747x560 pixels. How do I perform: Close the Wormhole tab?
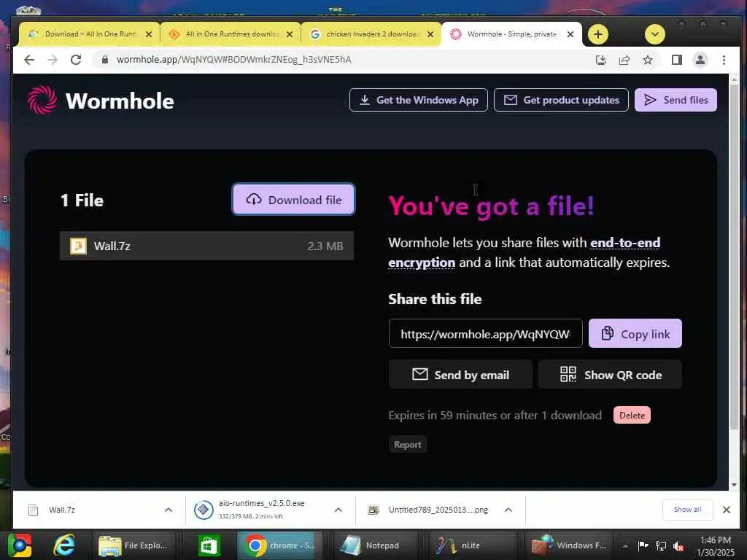coord(570,34)
